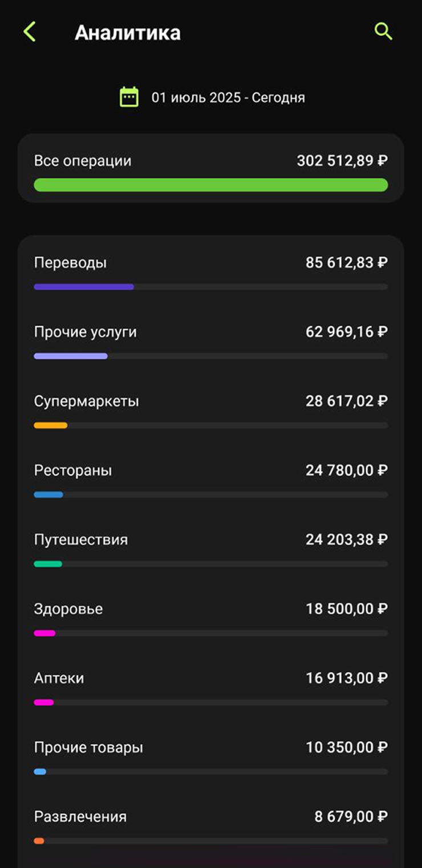This screenshot has height=868, width=422.
Task: Open Аптеки spending details
Action: click(211, 687)
